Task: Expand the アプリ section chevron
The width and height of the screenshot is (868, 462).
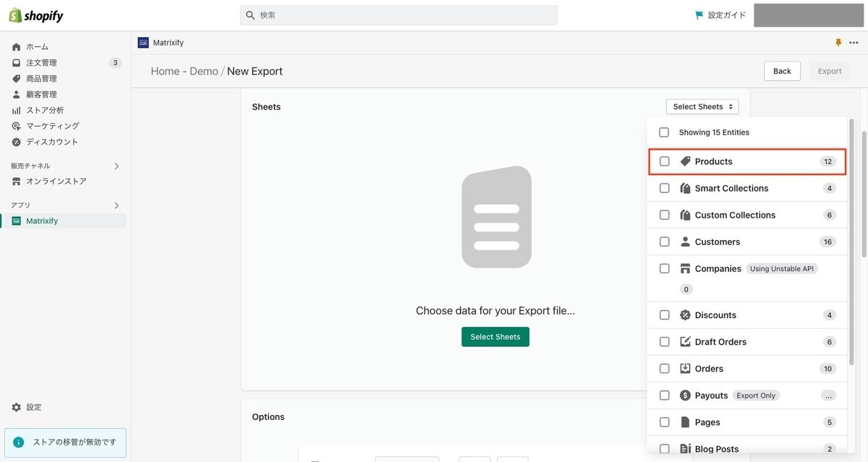Action: point(116,205)
